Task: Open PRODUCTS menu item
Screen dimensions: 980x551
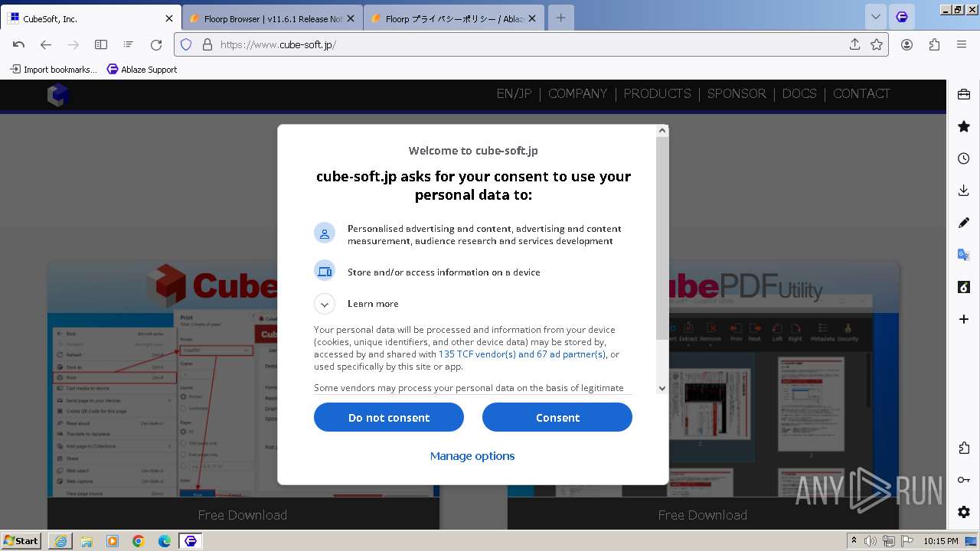Action: (658, 93)
